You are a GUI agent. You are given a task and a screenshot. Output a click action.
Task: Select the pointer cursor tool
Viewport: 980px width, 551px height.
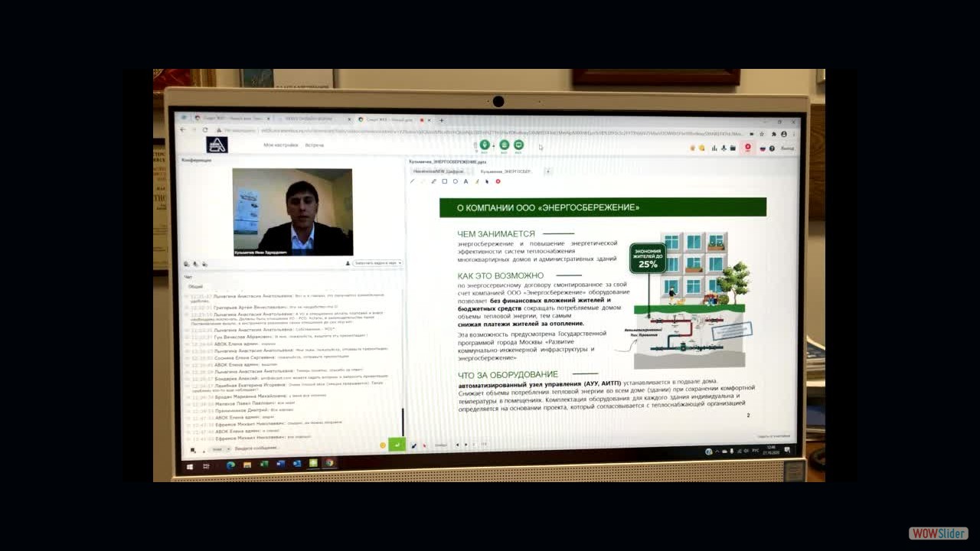[487, 181]
